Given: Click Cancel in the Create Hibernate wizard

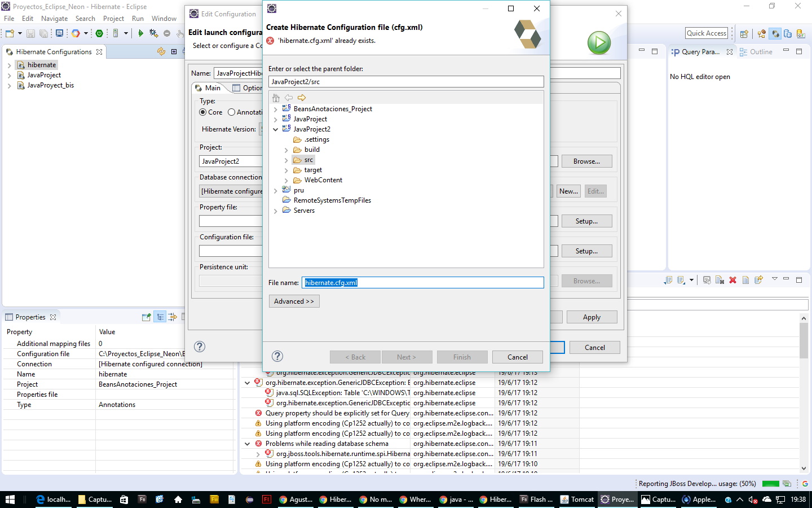Looking at the screenshot, I should coord(518,357).
